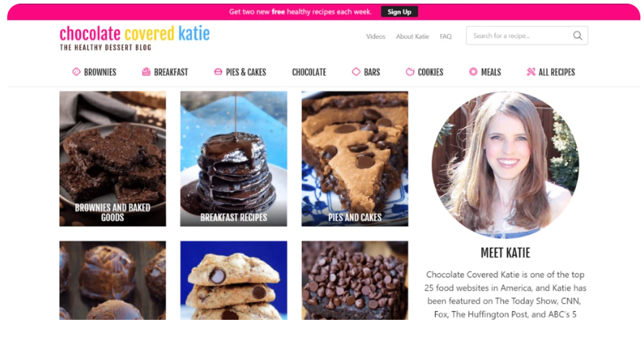The height and width of the screenshot is (348, 644).
Task: Click the Brownies nav icon
Action: (x=77, y=71)
